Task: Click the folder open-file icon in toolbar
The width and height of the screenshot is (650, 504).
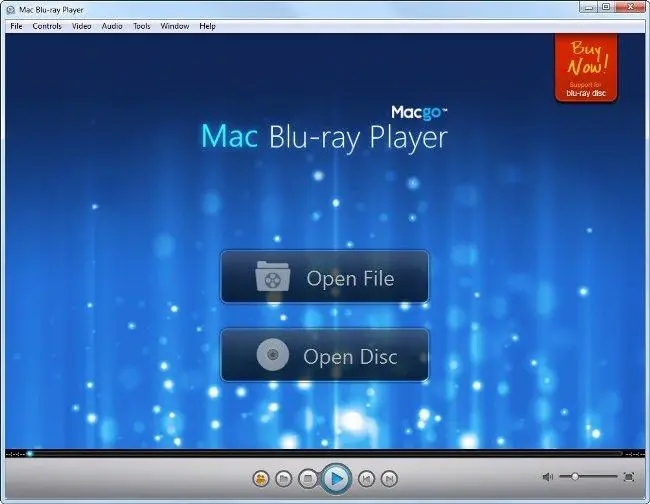Action: [284, 479]
